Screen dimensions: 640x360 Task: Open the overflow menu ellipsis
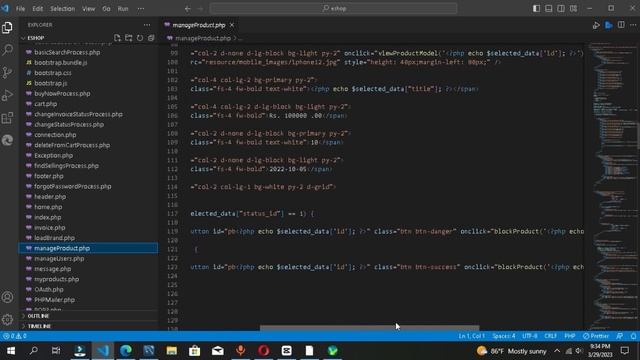coord(140,9)
